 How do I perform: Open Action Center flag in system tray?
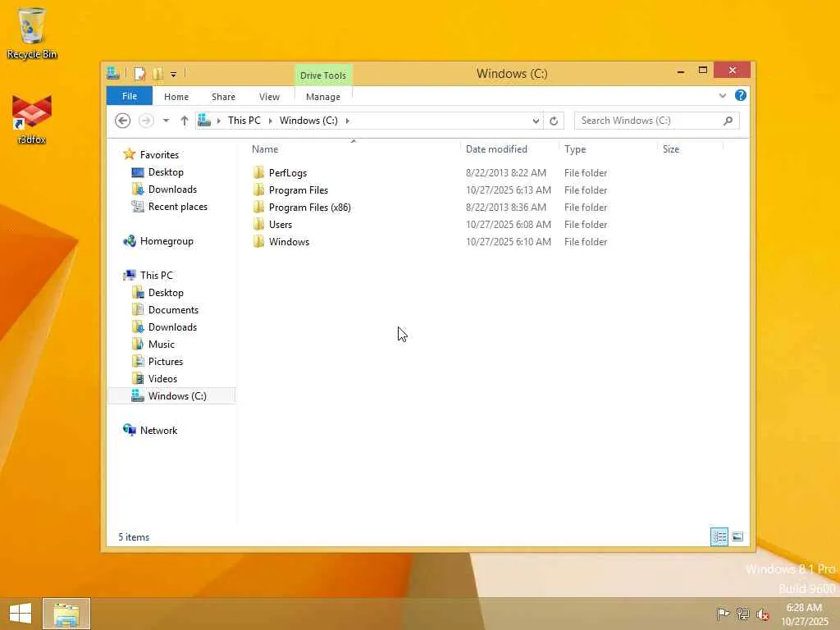[x=723, y=614]
